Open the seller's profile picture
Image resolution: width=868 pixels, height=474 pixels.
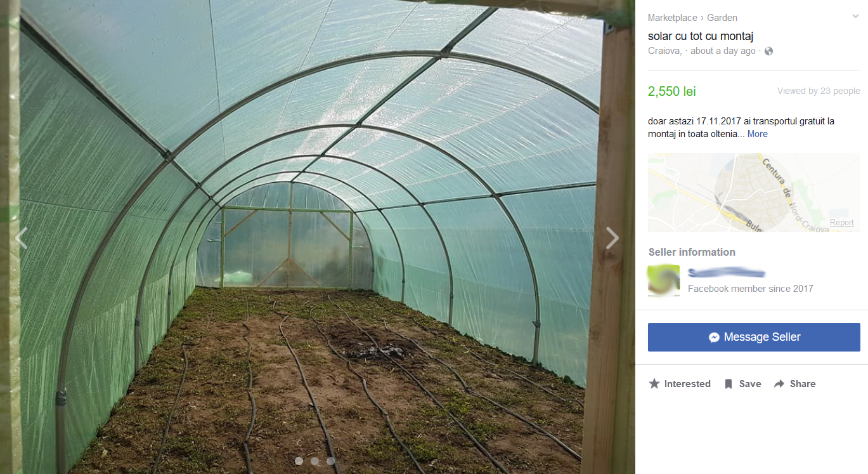click(x=664, y=280)
